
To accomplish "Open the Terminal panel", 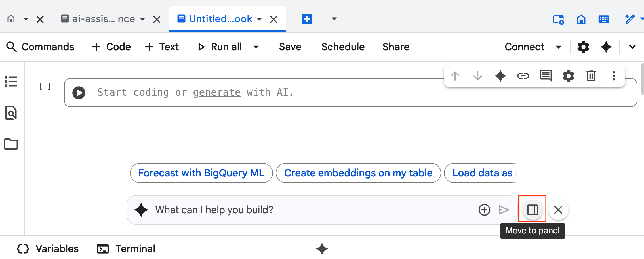I will [126, 249].
